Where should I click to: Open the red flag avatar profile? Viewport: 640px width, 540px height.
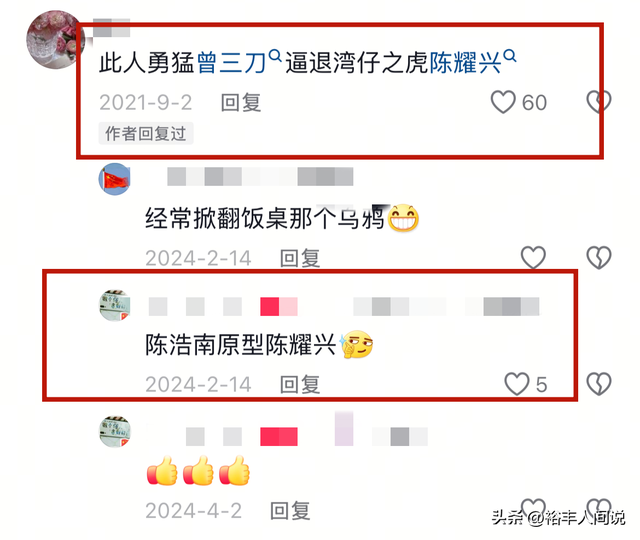[x=115, y=179]
